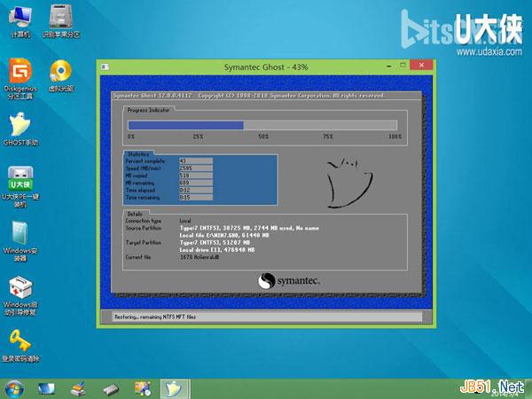
Task: Click the "Restoring... remaining NTFS MFT files" status bar
Action: [267, 317]
